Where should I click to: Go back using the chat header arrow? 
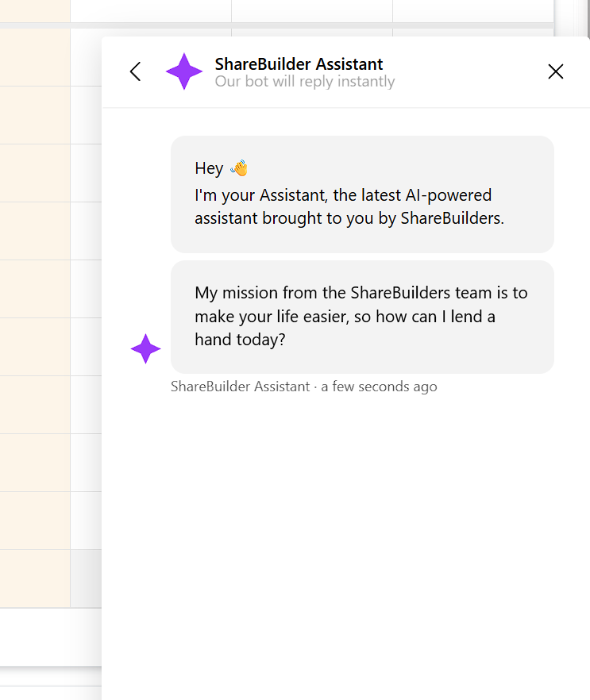click(x=135, y=71)
